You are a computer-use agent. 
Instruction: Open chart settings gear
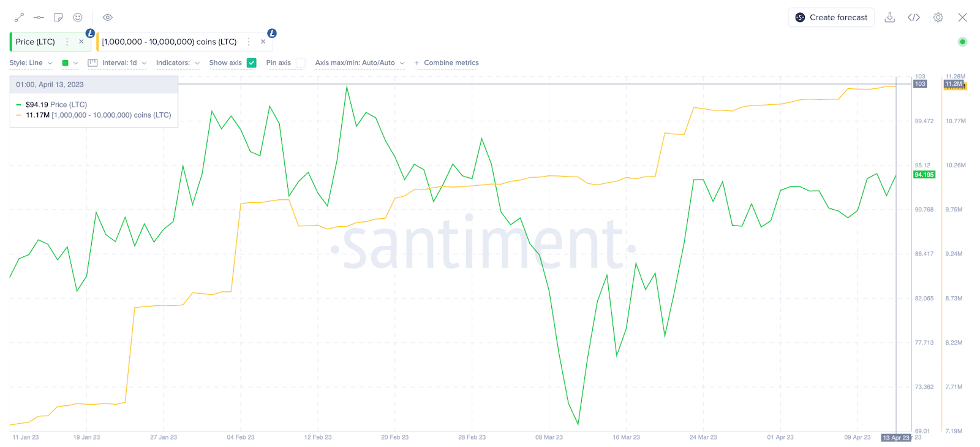[x=938, y=18]
